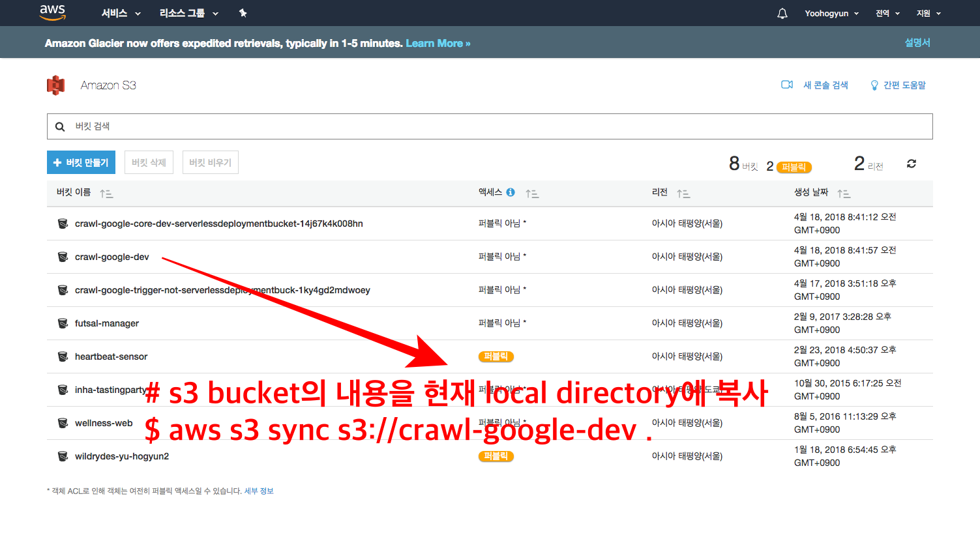980x552 pixels.
Task: Expand the 전역 region dropdown
Action: tap(887, 13)
